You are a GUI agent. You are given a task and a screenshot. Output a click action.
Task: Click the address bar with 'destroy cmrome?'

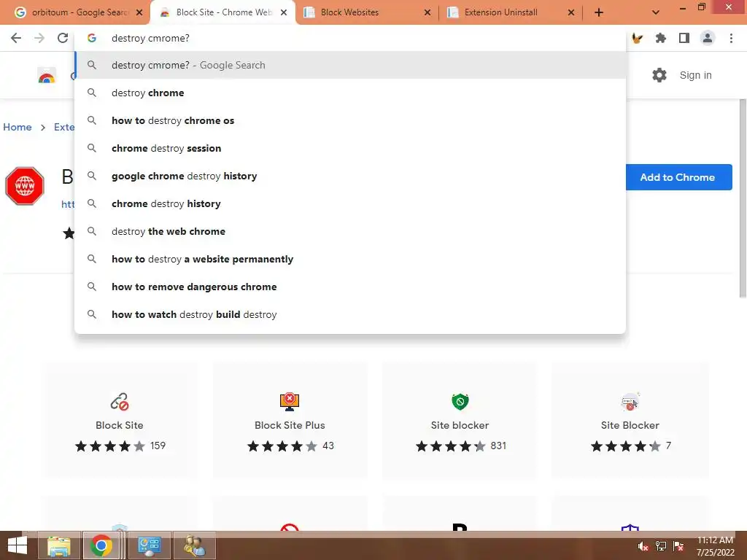pos(350,38)
